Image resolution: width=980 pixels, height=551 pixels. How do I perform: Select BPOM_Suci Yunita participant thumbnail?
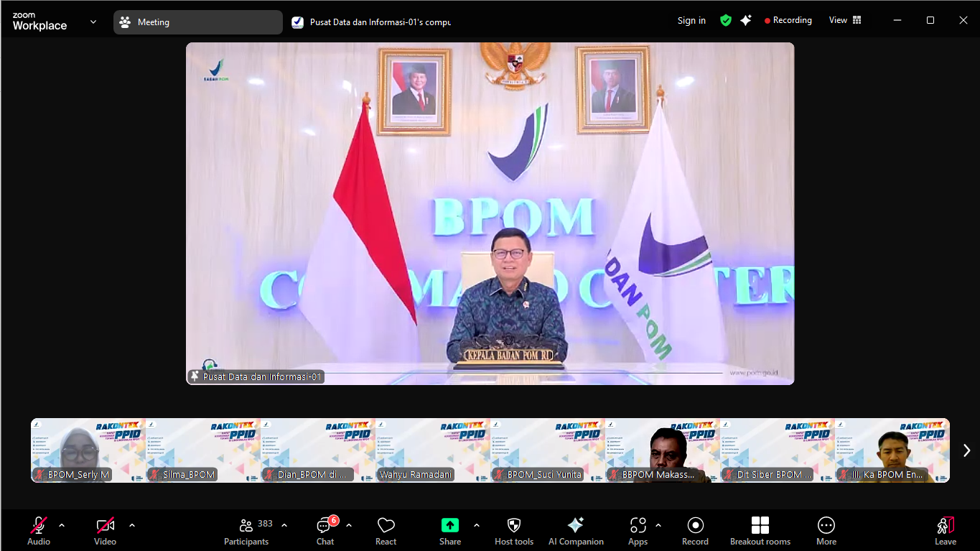click(x=548, y=450)
